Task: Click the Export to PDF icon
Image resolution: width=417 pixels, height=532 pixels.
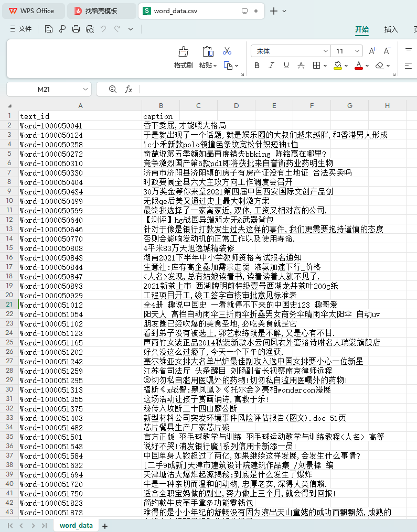Action: point(62,29)
